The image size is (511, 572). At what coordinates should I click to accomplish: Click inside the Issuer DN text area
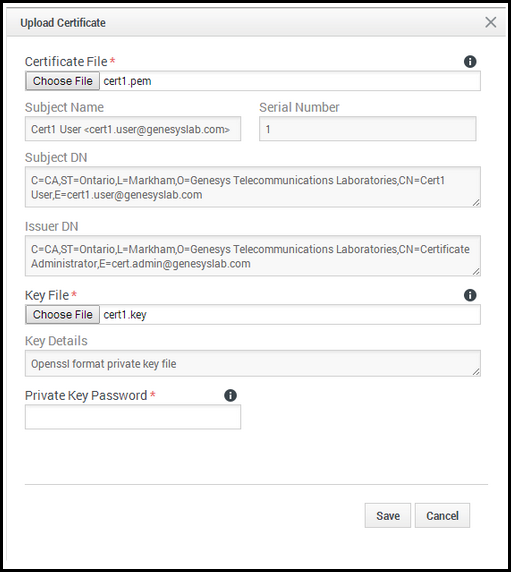coord(253,256)
